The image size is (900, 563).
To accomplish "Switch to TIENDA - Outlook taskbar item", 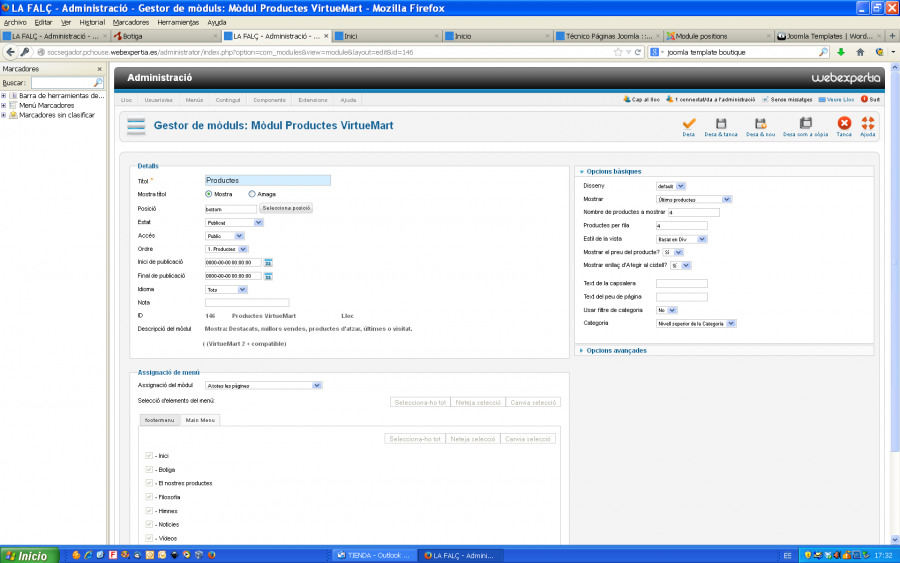I will pos(374,555).
